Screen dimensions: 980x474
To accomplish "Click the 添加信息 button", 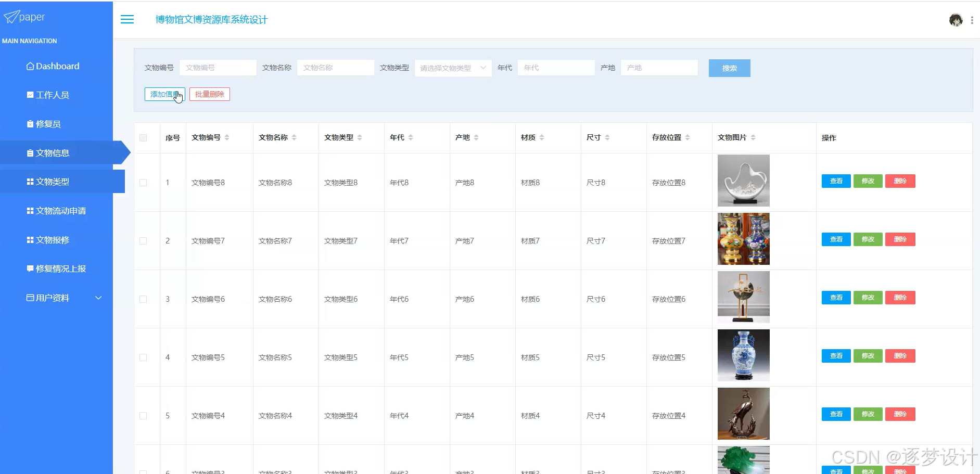I will pyautogui.click(x=164, y=94).
